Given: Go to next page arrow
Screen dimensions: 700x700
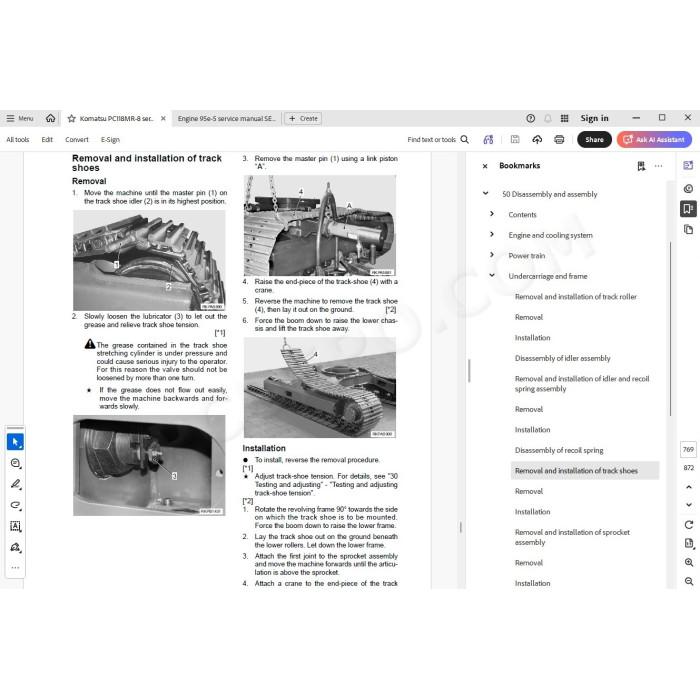Looking at the screenshot, I should pyautogui.click(x=689, y=505).
